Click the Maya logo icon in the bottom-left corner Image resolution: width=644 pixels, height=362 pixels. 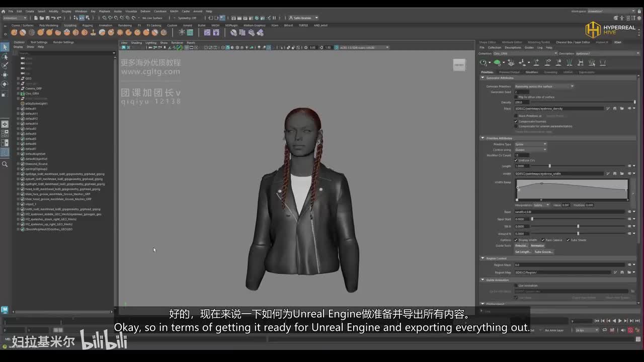pyautogui.click(x=5, y=310)
